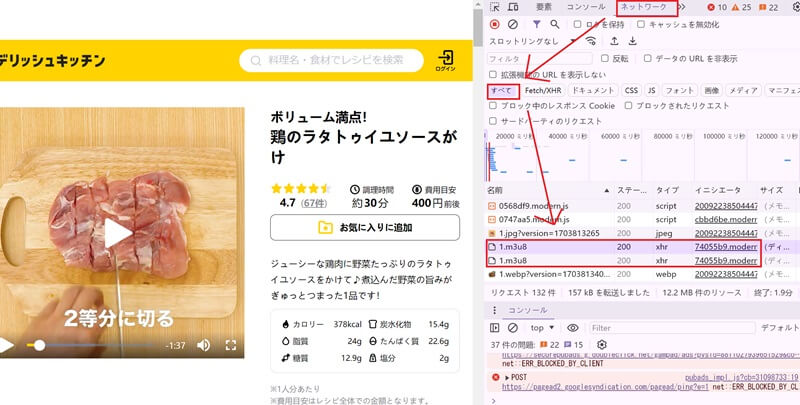Open the console drawer three-dot menu
Viewport: 800px width, 405px height.
[x=494, y=310]
